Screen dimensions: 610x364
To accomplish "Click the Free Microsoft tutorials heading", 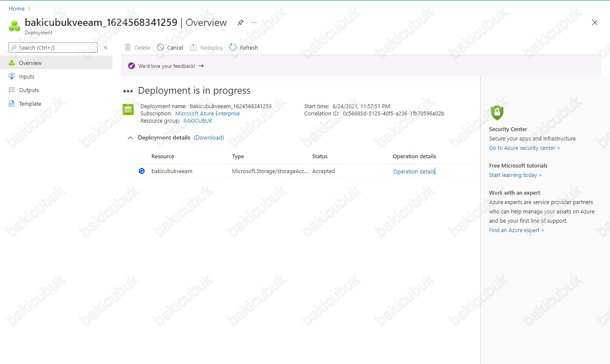I will tap(518, 166).
